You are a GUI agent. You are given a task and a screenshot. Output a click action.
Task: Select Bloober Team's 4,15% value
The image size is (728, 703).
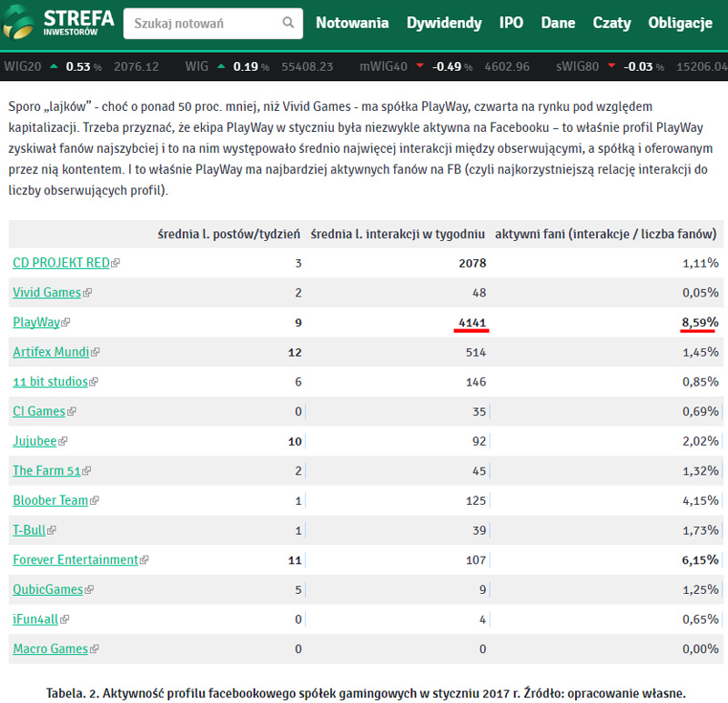(700, 501)
